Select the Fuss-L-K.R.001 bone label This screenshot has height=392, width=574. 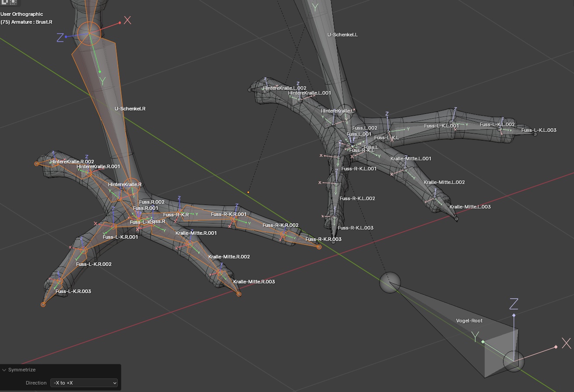[120, 237]
